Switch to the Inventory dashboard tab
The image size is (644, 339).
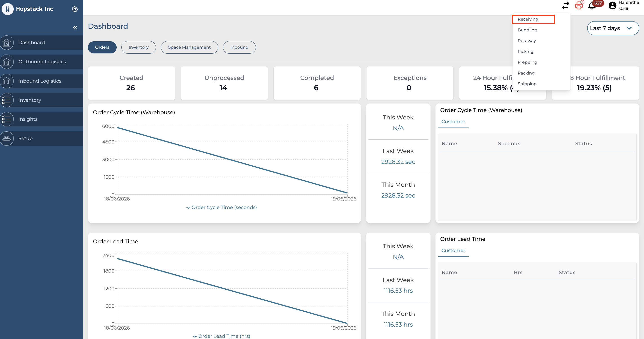click(x=138, y=47)
